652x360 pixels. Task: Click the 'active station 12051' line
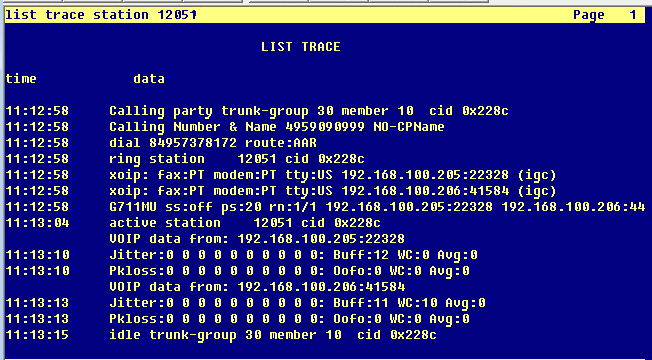[x=244, y=223]
